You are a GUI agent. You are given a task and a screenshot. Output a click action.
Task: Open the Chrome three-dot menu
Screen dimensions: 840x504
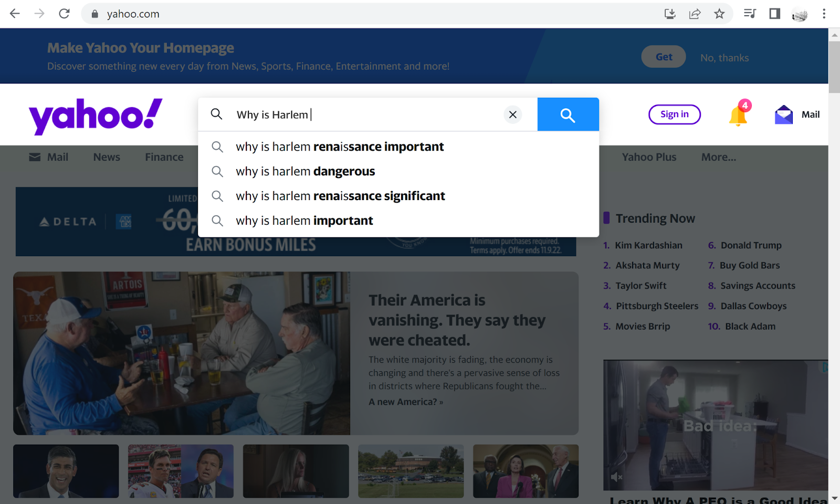824,14
